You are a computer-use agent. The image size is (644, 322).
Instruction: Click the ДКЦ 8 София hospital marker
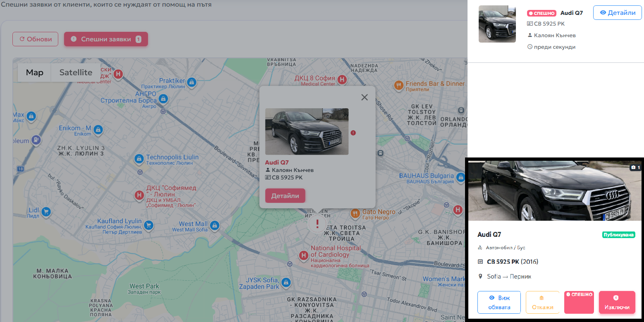(342, 79)
